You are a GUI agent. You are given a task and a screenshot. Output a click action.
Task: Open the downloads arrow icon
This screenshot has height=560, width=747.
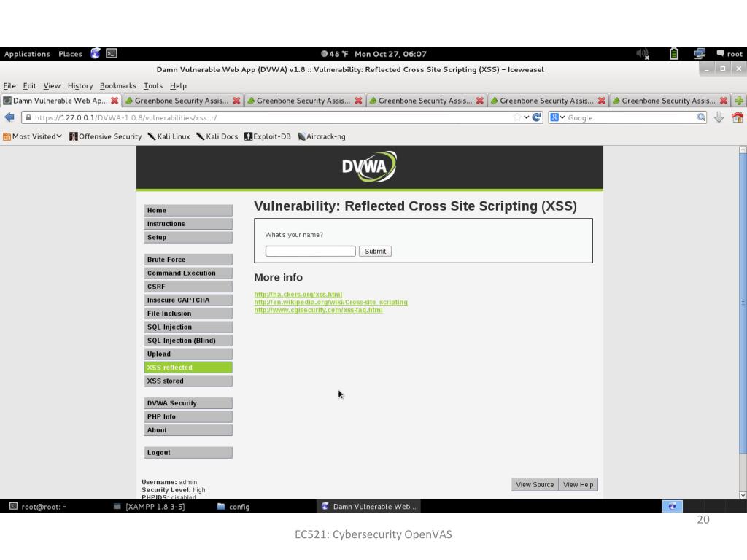pyautogui.click(x=719, y=117)
